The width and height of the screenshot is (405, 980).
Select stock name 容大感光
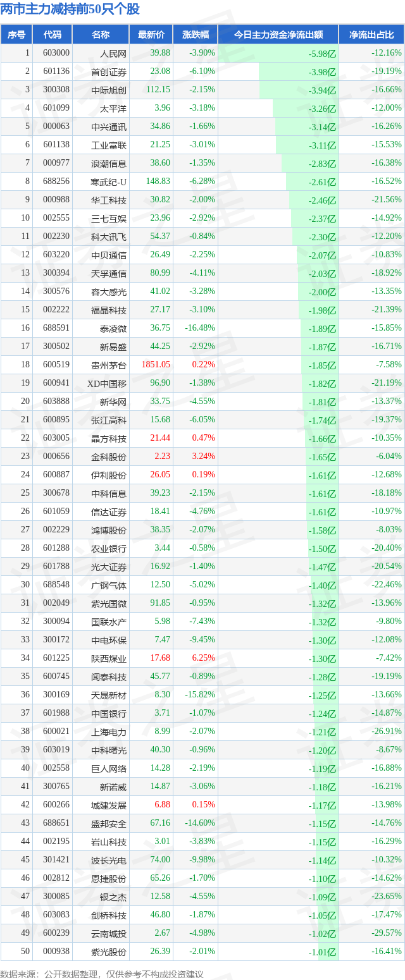pos(109,292)
